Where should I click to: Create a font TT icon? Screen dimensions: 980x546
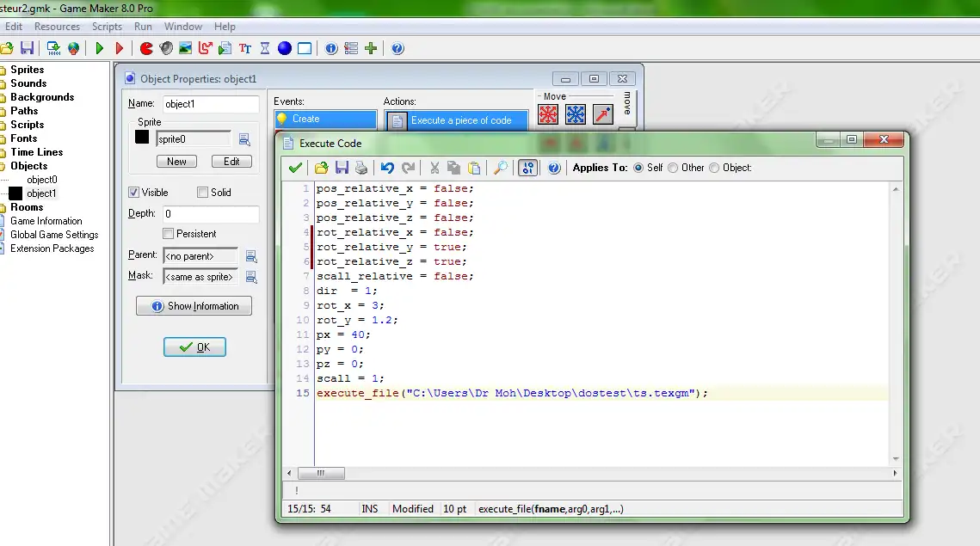click(x=245, y=48)
